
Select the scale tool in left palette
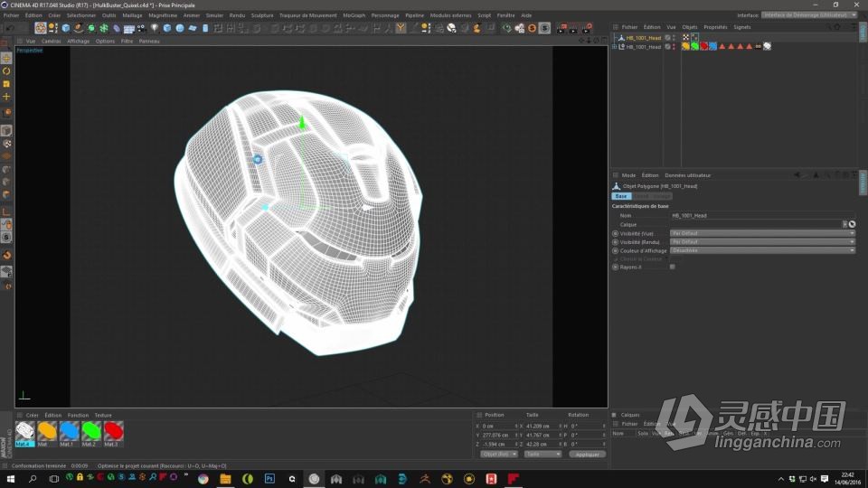click(x=6, y=84)
